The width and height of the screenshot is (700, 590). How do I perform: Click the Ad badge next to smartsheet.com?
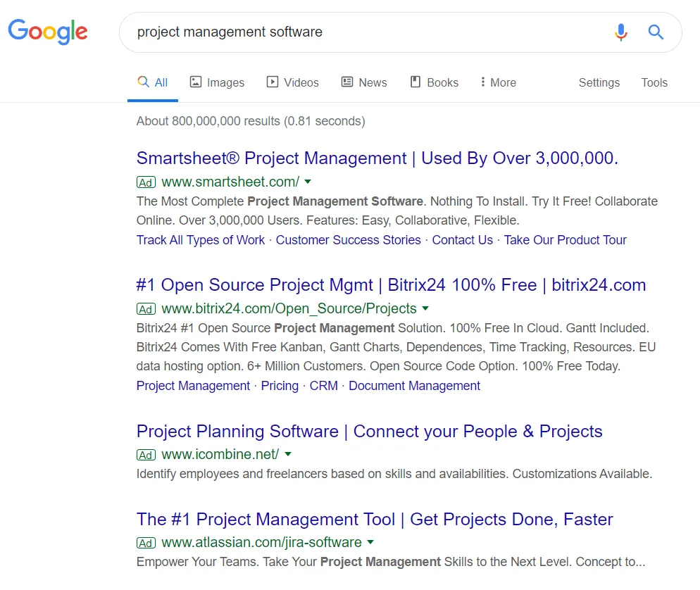146,182
